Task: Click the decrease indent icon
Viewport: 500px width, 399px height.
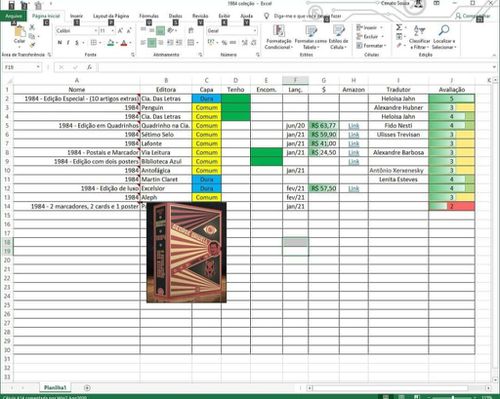Action: [x=170, y=43]
